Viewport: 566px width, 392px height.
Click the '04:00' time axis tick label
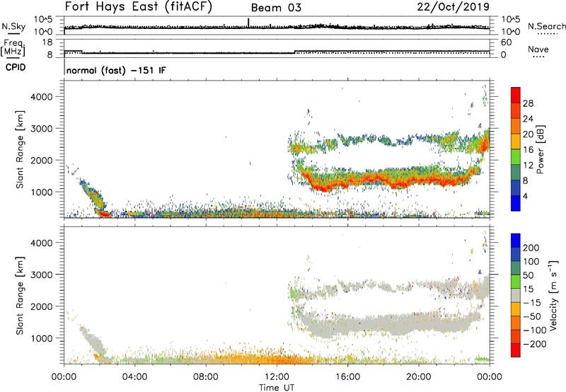[135, 377]
